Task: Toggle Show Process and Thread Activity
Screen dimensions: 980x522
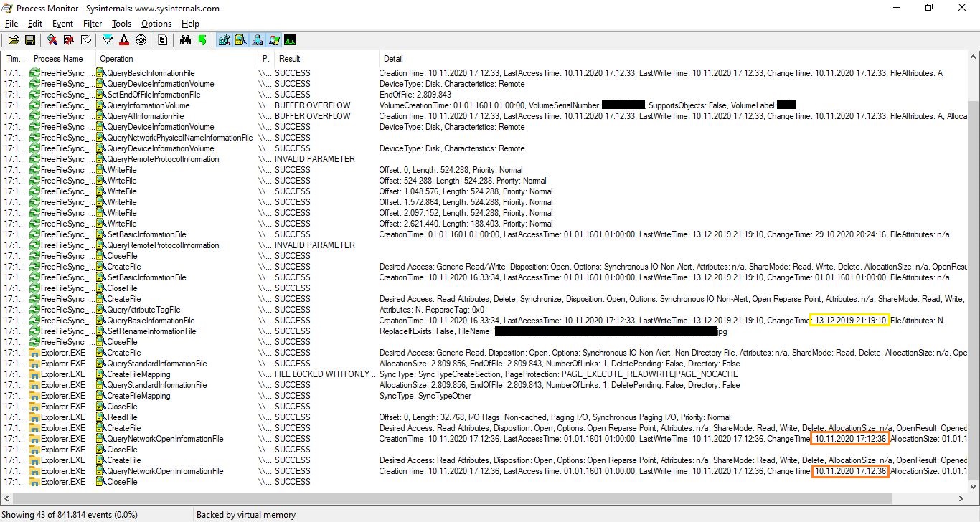Action: 273,40
